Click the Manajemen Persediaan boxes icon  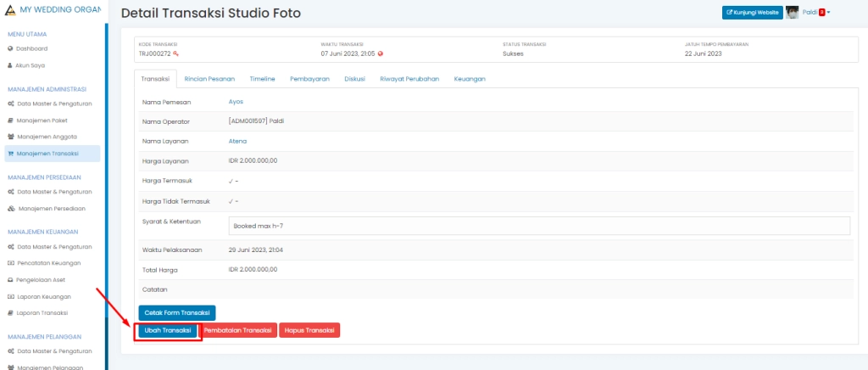coord(10,208)
